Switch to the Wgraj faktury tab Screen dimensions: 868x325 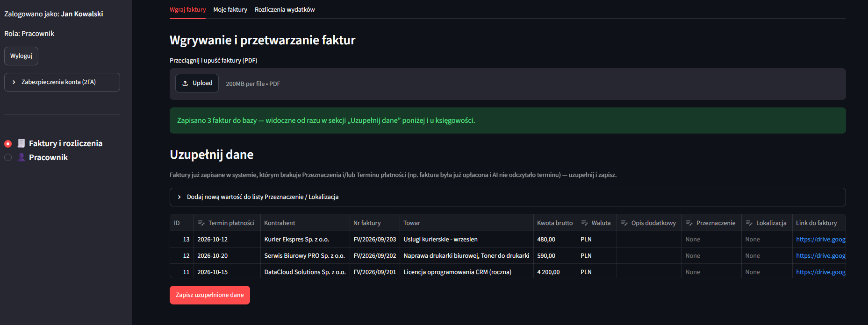click(187, 9)
